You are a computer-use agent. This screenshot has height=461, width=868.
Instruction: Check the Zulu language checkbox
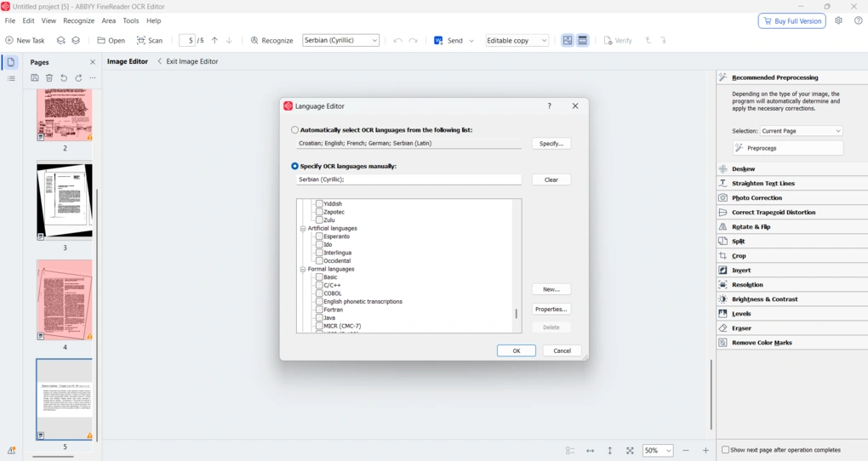point(319,219)
